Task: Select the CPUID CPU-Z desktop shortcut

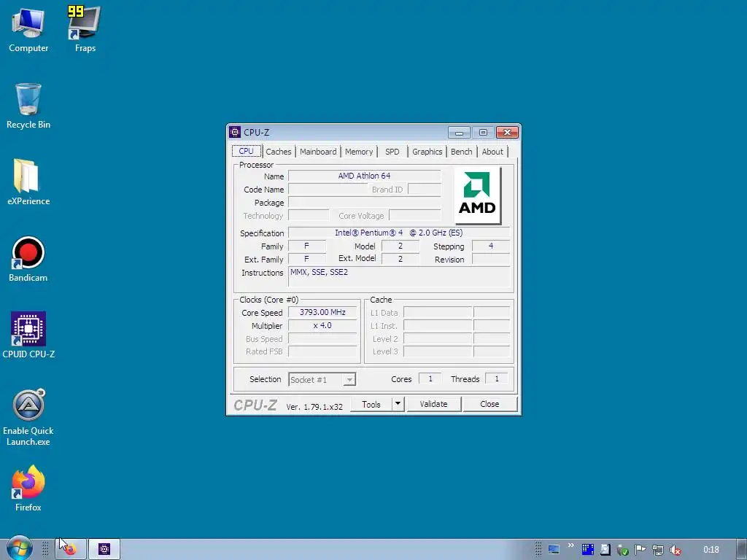Action: tap(28, 335)
